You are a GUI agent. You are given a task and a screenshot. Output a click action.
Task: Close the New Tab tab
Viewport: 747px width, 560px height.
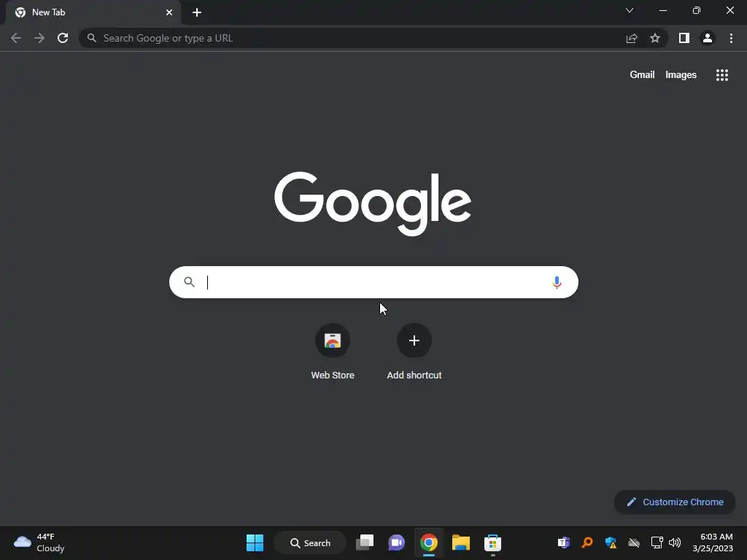pos(169,12)
